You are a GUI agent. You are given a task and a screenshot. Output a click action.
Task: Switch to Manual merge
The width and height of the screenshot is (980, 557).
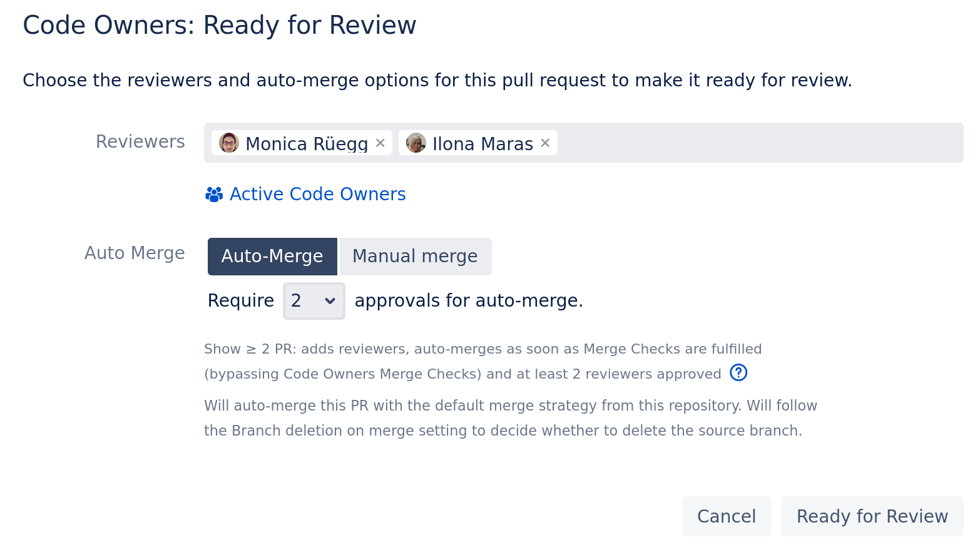pyautogui.click(x=415, y=257)
